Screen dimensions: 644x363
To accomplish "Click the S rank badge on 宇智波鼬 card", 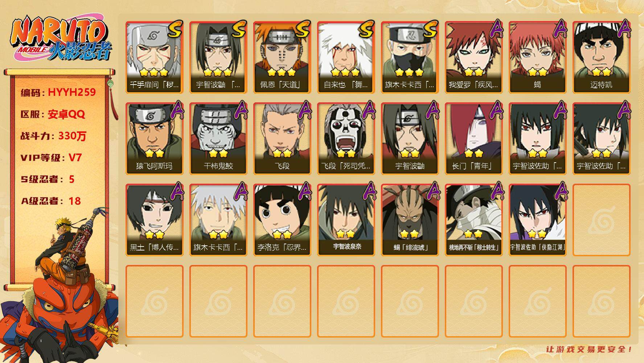I will [239, 30].
